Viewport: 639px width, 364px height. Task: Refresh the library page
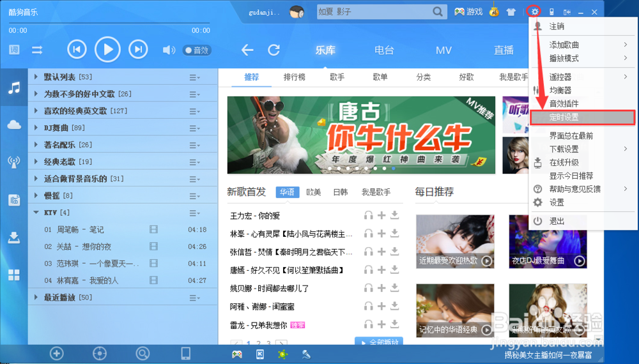point(274,50)
